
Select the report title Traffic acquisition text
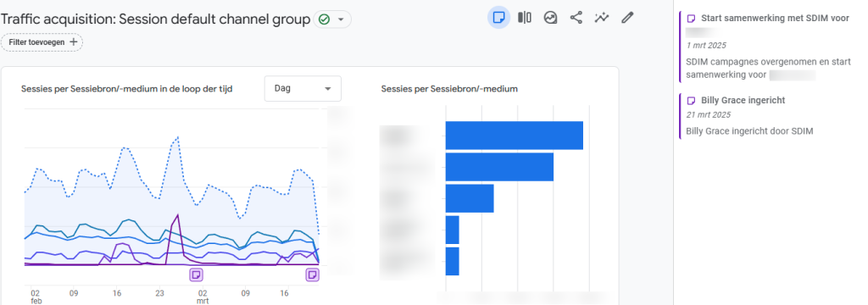[156, 19]
